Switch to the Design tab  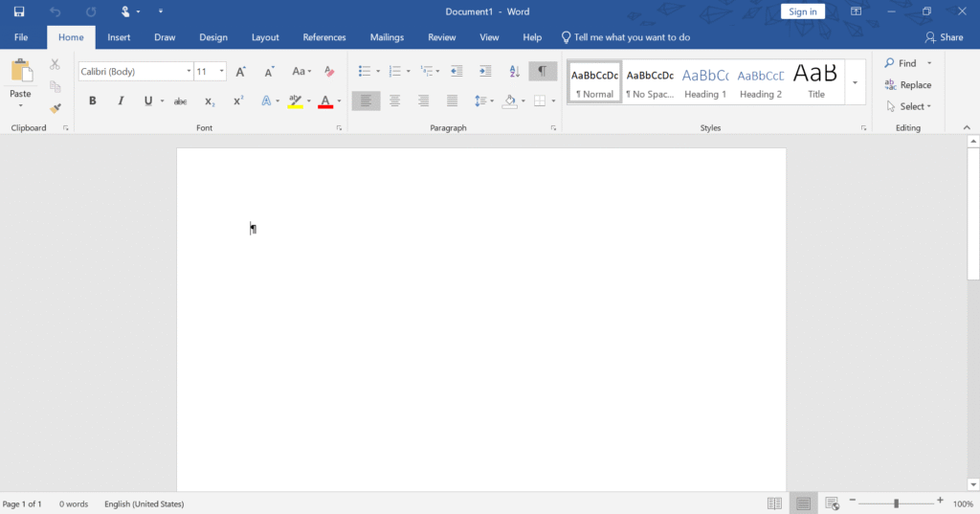pos(213,37)
